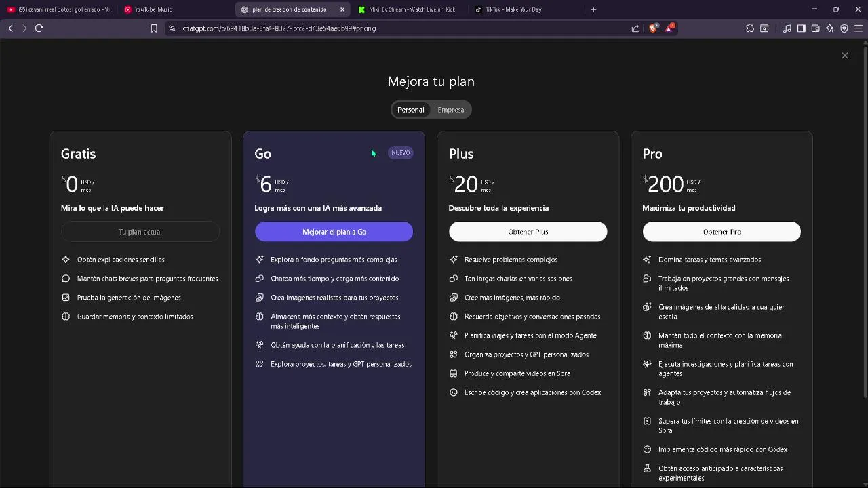Open the Brave Wallet icon
868x488 pixels.
(x=815, y=28)
